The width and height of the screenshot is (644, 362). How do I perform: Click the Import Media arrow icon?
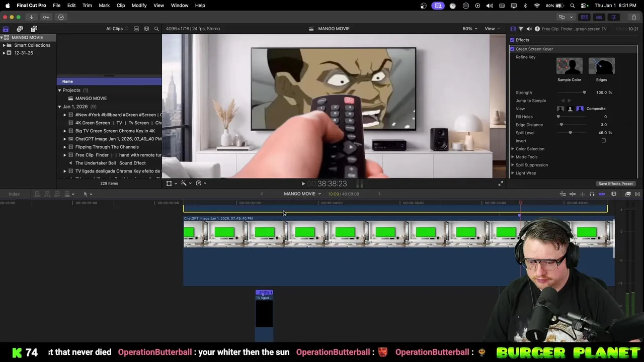31,17
